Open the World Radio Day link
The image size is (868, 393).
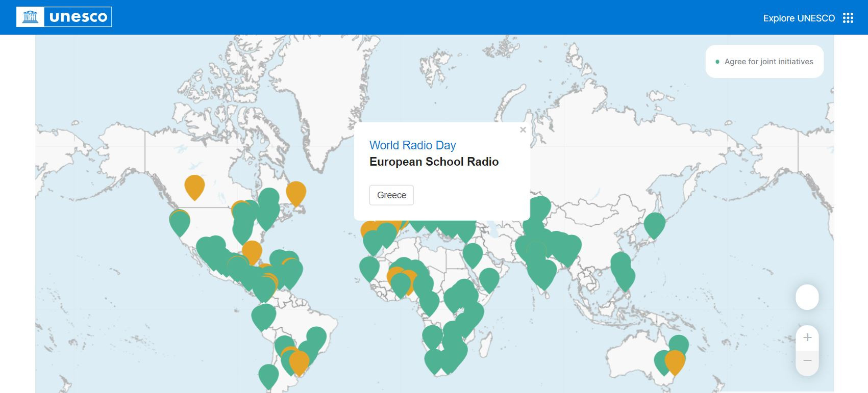point(412,145)
